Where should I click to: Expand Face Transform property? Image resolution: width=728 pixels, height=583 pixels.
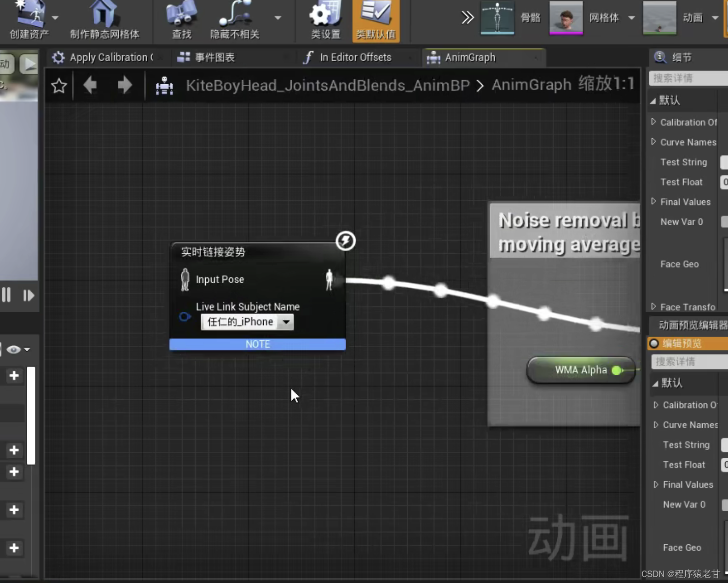653,307
